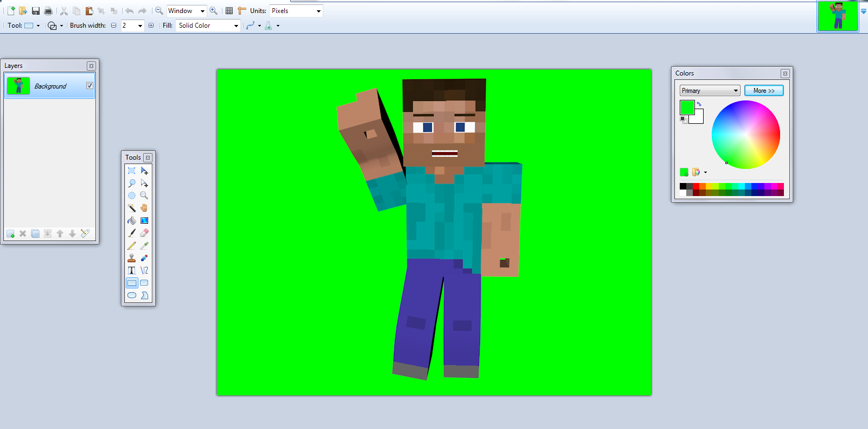
Task: Duplicate layer icon in Layers panel
Action: (x=35, y=234)
